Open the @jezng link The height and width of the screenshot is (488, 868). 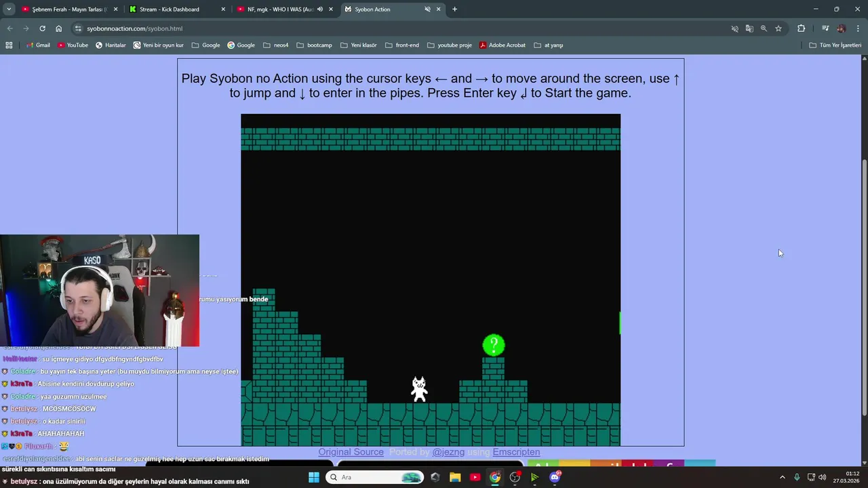448,452
